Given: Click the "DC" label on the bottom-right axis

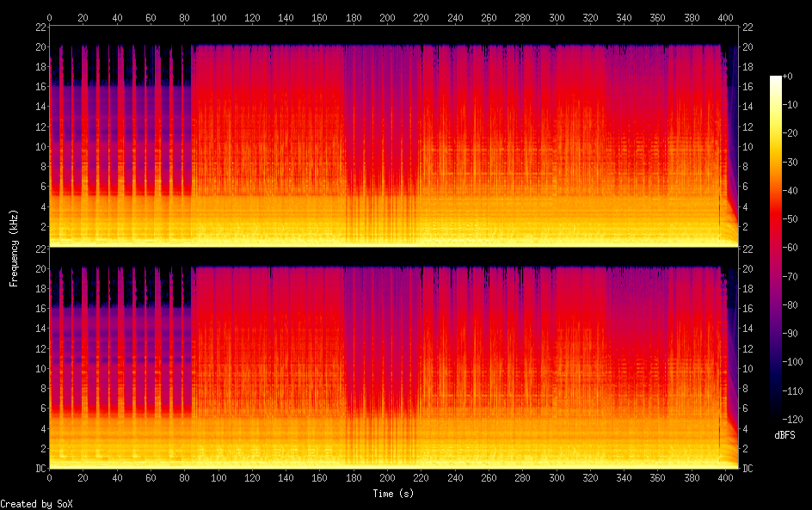Looking at the screenshot, I should pos(747,469).
